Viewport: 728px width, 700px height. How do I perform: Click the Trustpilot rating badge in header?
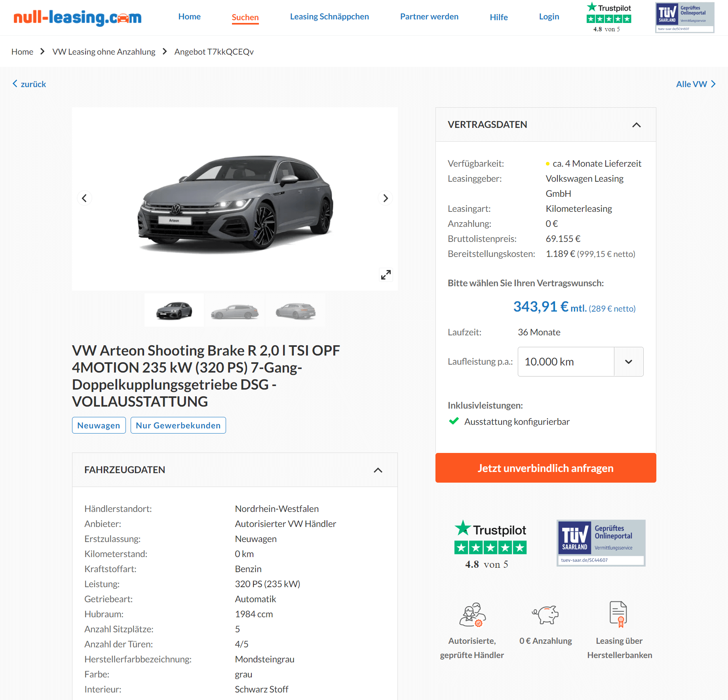click(608, 17)
